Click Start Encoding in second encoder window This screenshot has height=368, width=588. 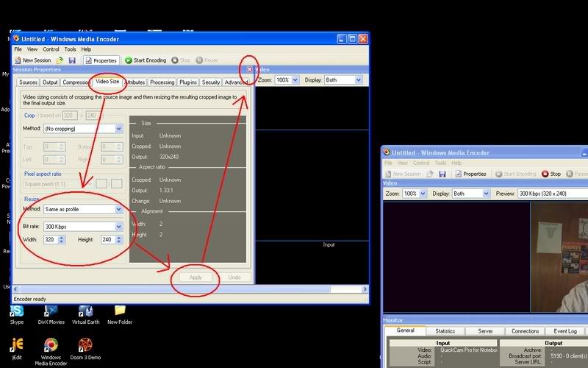pos(516,174)
